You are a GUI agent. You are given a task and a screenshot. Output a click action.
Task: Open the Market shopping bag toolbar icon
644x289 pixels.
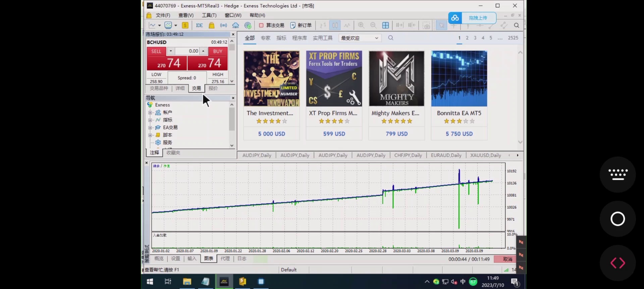click(212, 25)
